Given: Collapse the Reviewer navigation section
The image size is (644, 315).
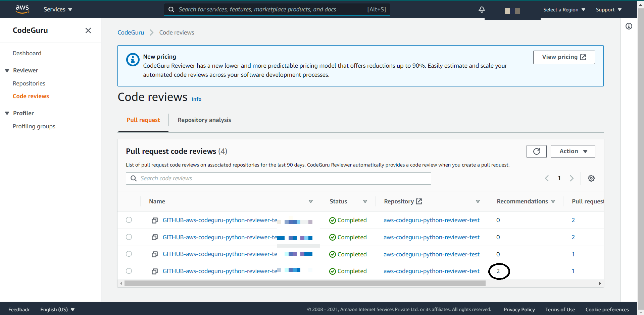Looking at the screenshot, I should [x=7, y=70].
